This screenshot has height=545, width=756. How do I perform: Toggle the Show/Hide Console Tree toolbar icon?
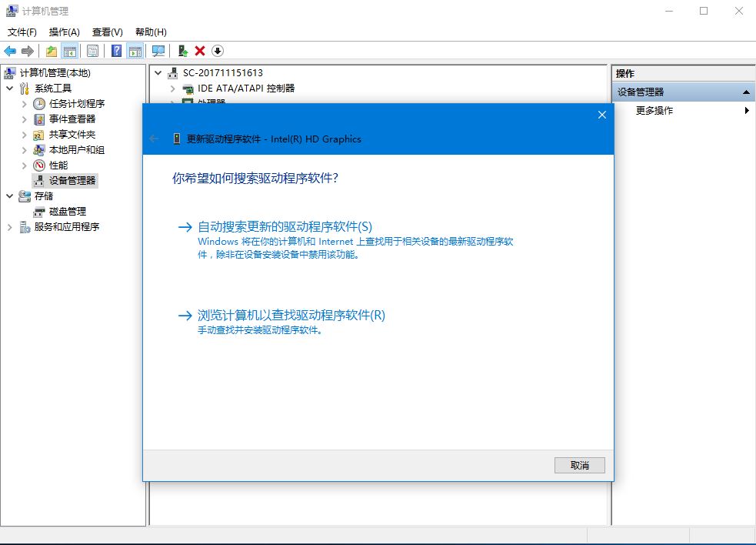[x=70, y=51]
